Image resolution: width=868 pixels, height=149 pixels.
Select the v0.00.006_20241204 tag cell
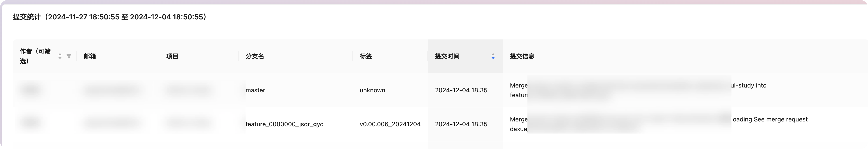(390, 124)
